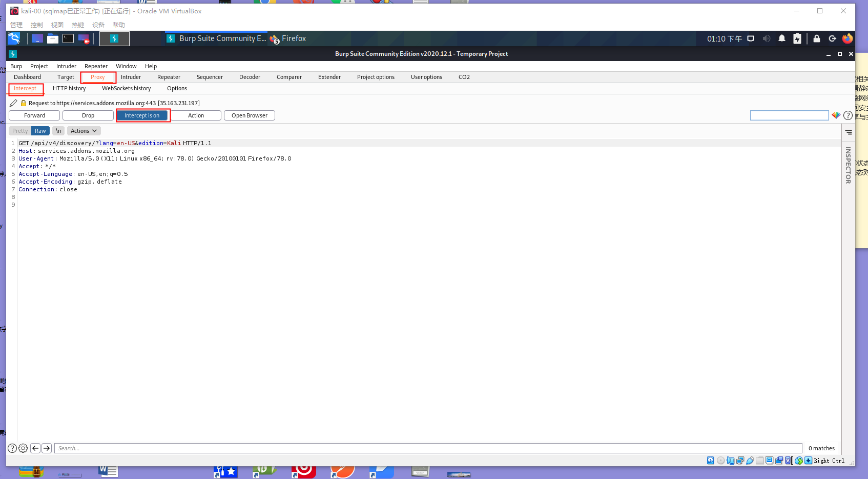Image resolution: width=868 pixels, height=479 pixels.
Task: Drop the intercepted request
Action: tap(88, 115)
